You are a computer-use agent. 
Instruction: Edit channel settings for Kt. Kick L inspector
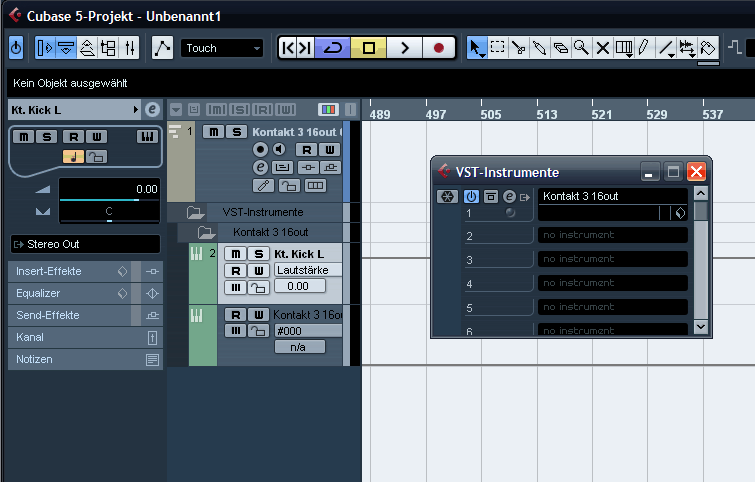(x=152, y=110)
